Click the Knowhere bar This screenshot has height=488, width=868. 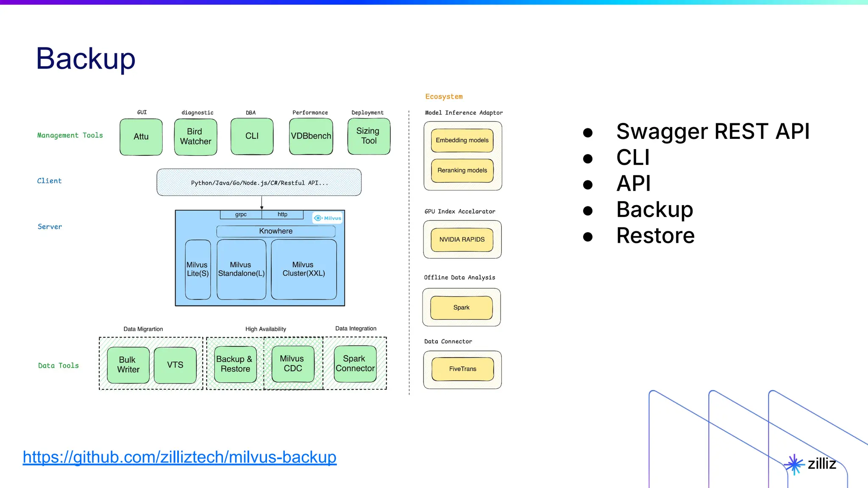275,231
